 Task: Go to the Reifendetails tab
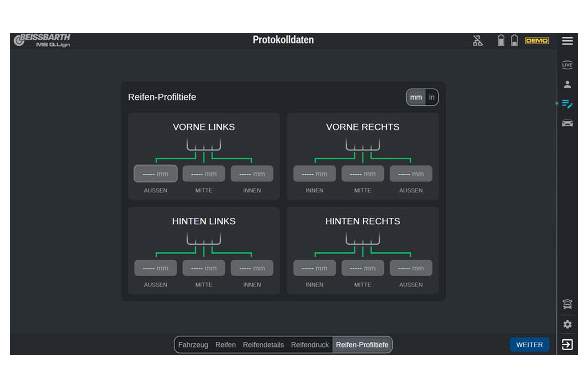(x=263, y=345)
